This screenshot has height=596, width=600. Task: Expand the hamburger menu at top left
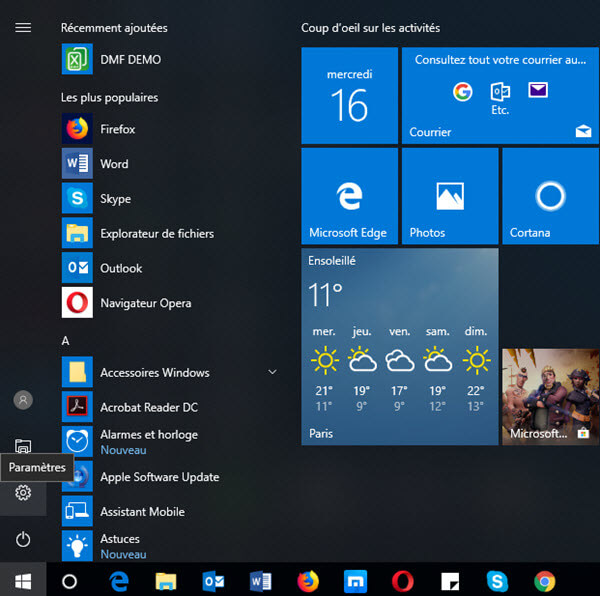pyautogui.click(x=23, y=28)
